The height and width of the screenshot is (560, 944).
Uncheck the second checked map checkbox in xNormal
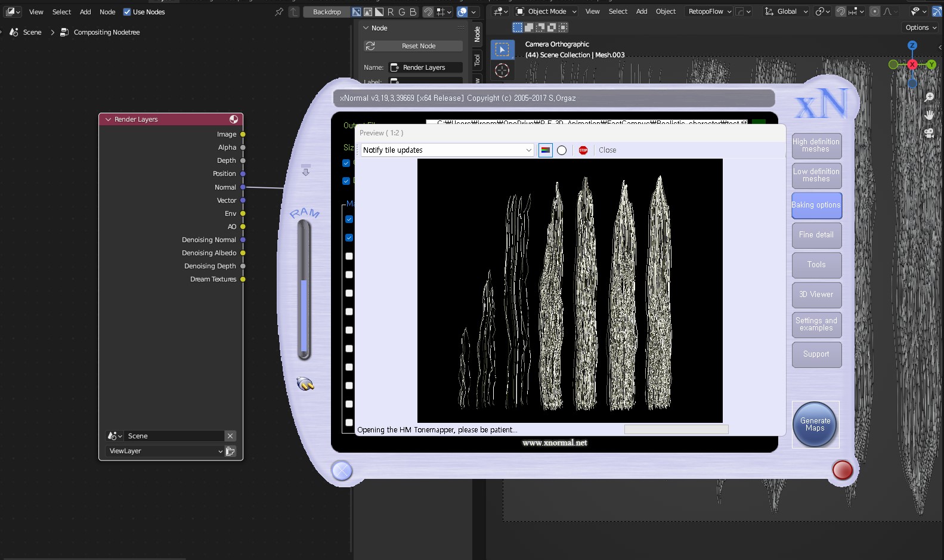(x=349, y=237)
